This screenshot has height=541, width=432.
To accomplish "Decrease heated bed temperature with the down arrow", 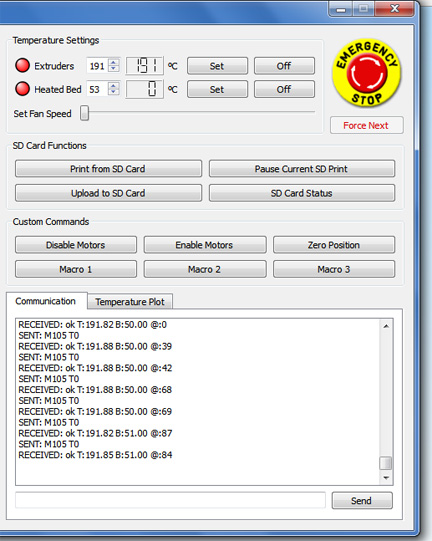I will pyautogui.click(x=114, y=92).
